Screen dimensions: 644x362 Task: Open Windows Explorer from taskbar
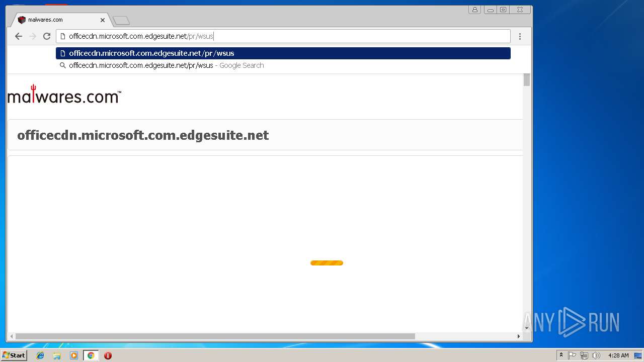tap(57, 355)
